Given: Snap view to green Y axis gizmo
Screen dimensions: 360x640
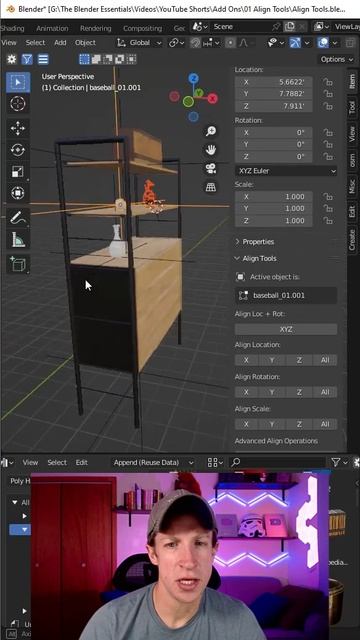Looking at the screenshot, I should pos(198,93).
